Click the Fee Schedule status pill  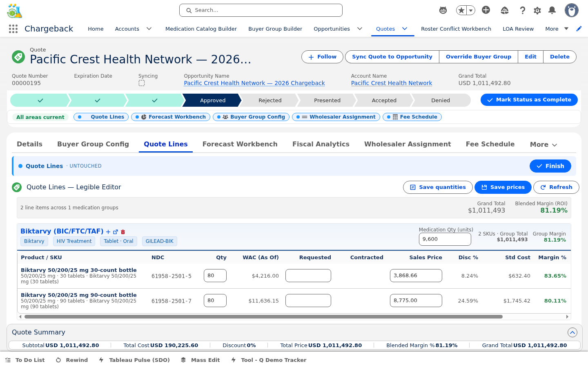coord(412,117)
